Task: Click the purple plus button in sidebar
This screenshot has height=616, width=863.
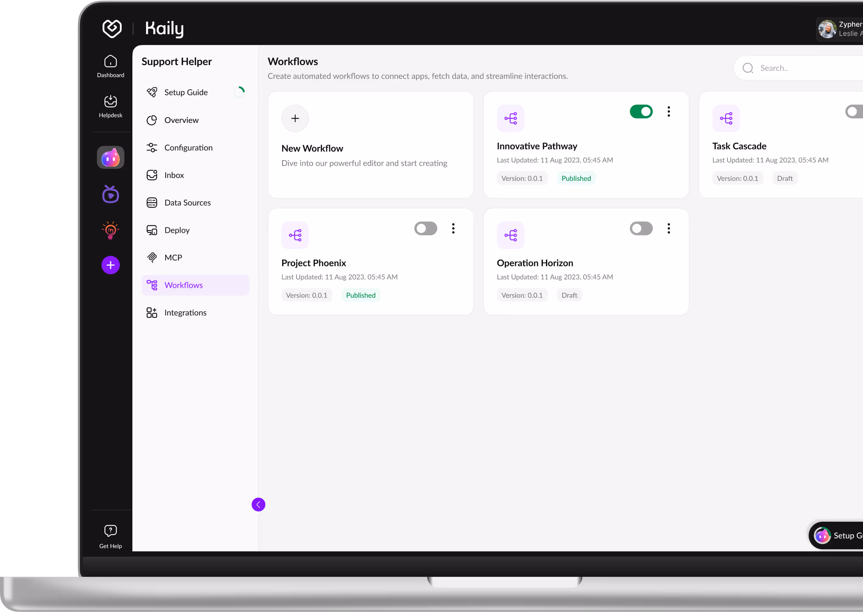Action: pyautogui.click(x=110, y=265)
